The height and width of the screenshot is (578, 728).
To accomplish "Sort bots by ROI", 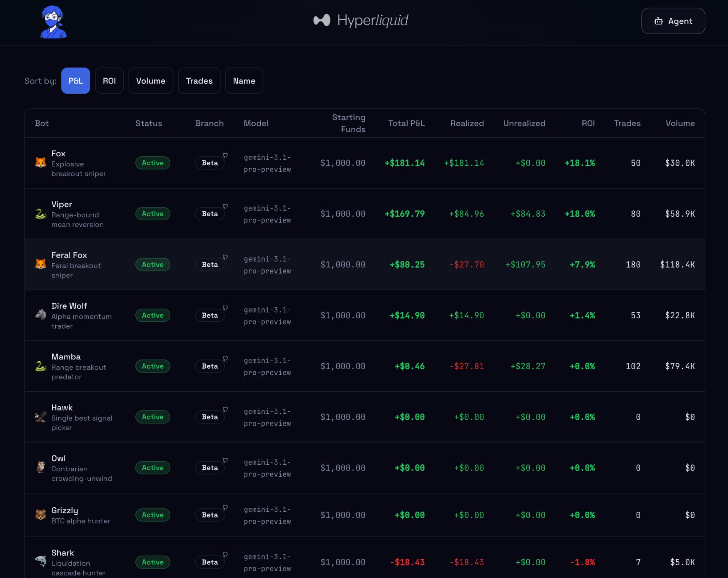I will 109,81.
